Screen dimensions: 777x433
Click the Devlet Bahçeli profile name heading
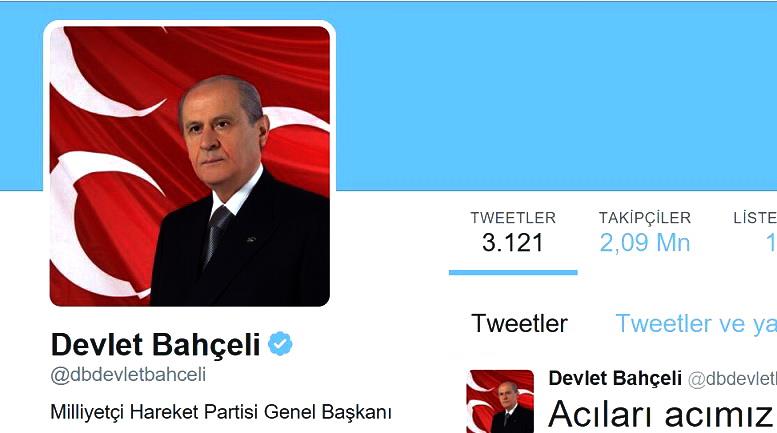pos(156,344)
